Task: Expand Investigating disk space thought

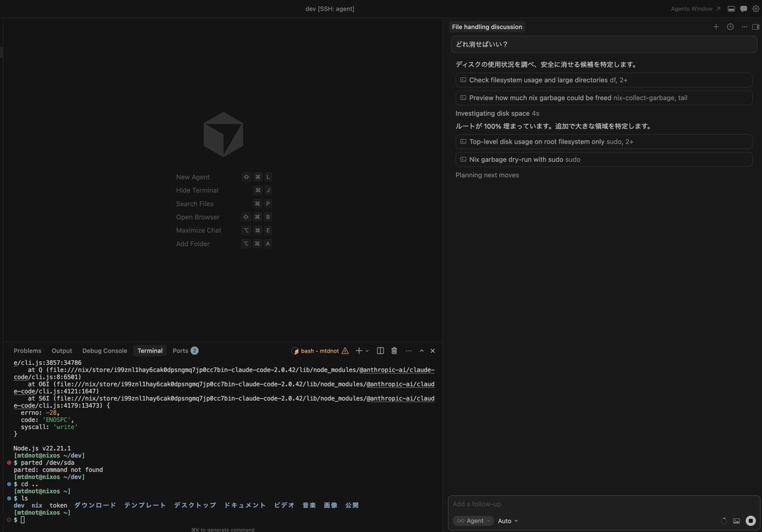Action: click(x=497, y=113)
